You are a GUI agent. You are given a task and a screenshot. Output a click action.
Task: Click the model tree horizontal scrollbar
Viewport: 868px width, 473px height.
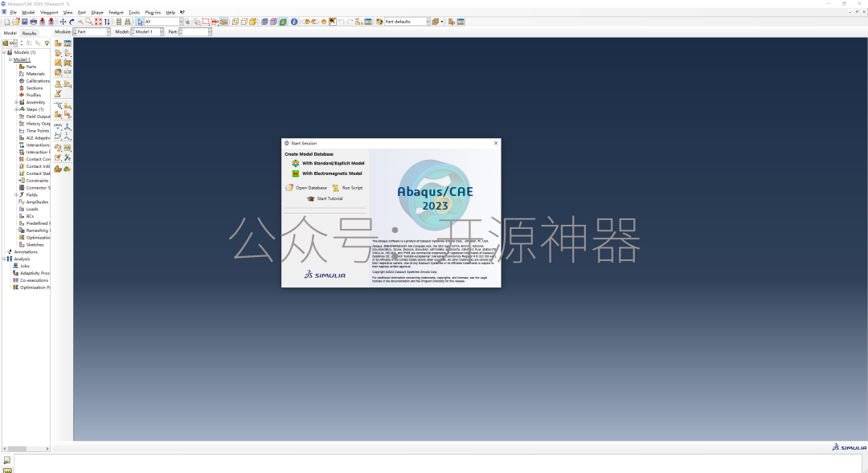[26, 449]
